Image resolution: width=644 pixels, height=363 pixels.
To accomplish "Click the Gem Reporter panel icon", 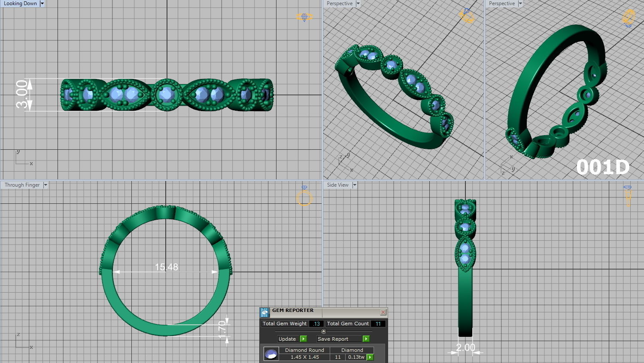I will (264, 312).
